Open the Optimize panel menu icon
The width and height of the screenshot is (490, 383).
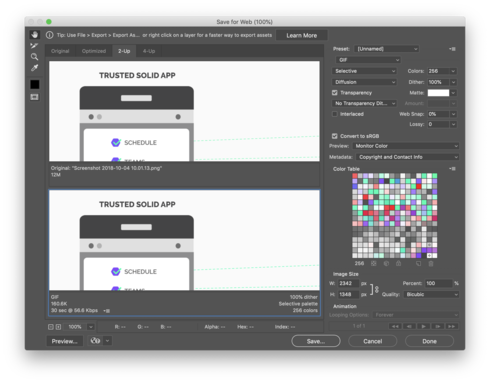(x=452, y=49)
